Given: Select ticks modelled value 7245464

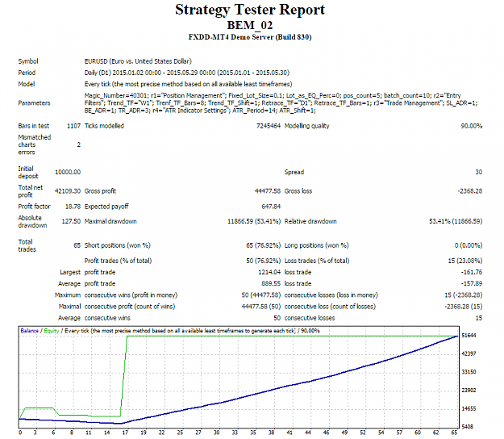Looking at the screenshot, I should pyautogui.click(x=269, y=126).
